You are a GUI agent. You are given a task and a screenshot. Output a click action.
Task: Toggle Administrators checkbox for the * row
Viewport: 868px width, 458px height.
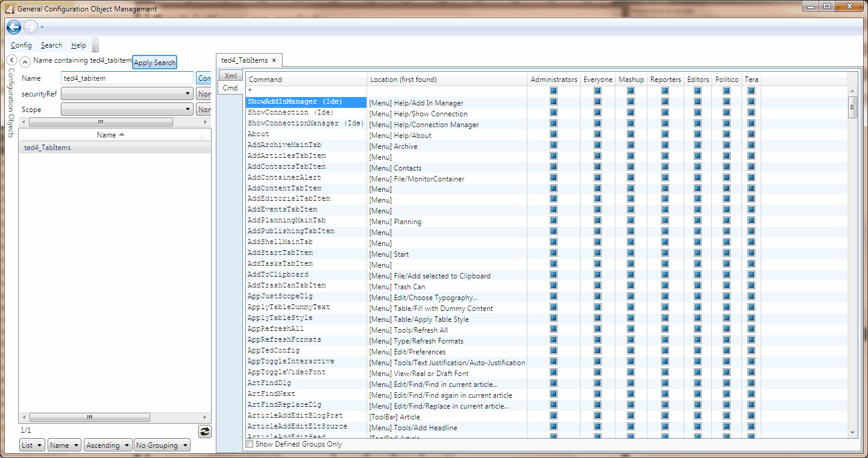click(553, 91)
